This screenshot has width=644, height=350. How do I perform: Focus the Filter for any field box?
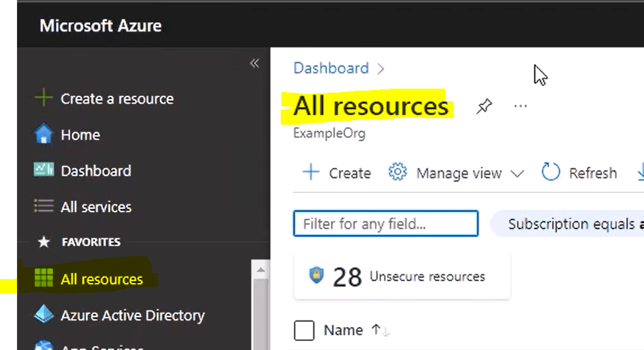(386, 223)
